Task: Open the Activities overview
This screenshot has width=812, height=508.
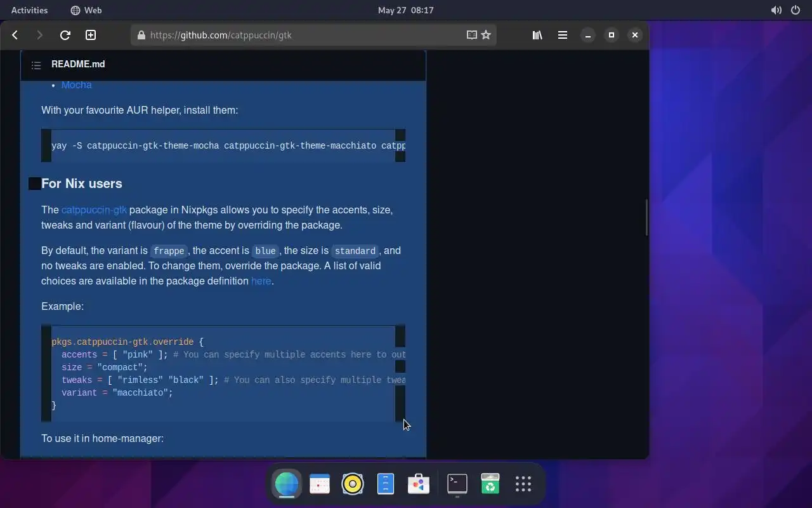Action: tap(30, 10)
